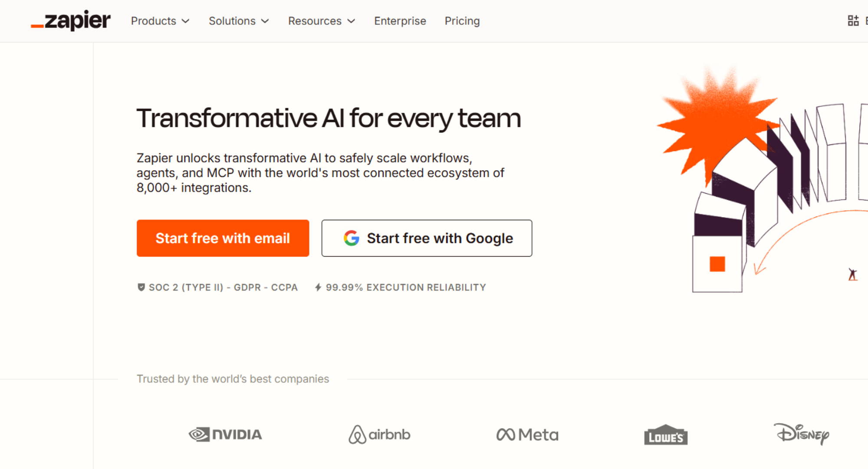This screenshot has height=469, width=868.
Task: Click the Disney logo
Action: [801, 434]
